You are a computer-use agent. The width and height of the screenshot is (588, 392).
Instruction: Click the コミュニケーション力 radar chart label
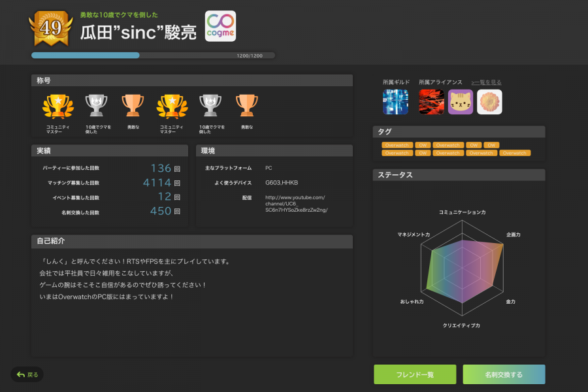[x=463, y=212]
